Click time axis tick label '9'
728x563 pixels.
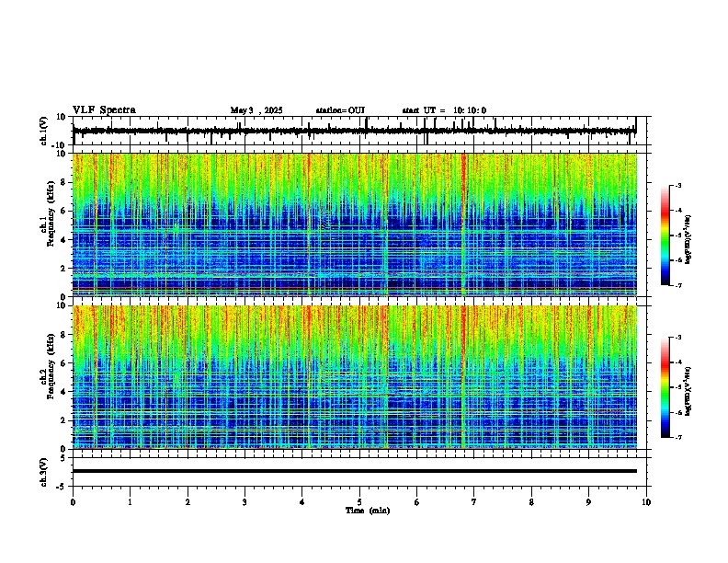pos(588,502)
